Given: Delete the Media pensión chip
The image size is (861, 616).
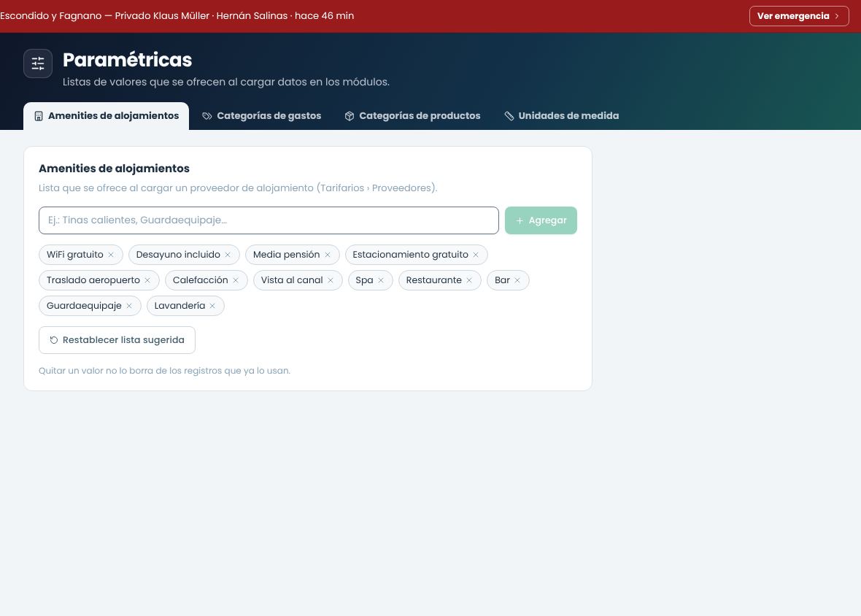Looking at the screenshot, I should pyautogui.click(x=328, y=255).
